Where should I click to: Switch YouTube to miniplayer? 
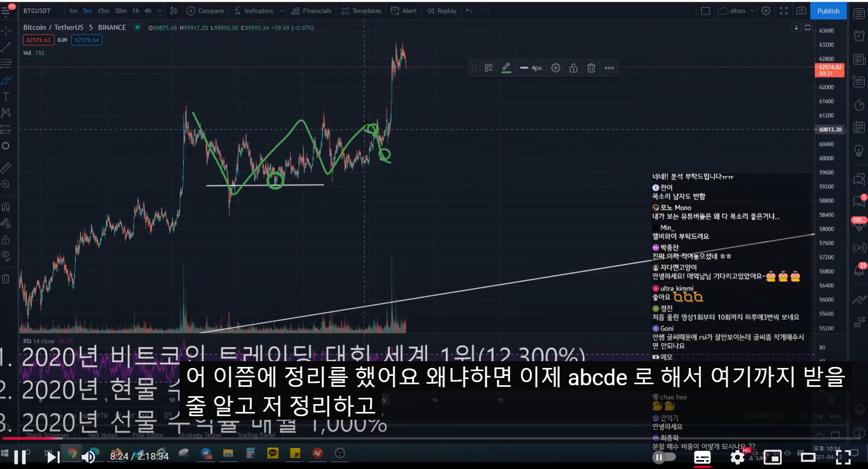772,457
